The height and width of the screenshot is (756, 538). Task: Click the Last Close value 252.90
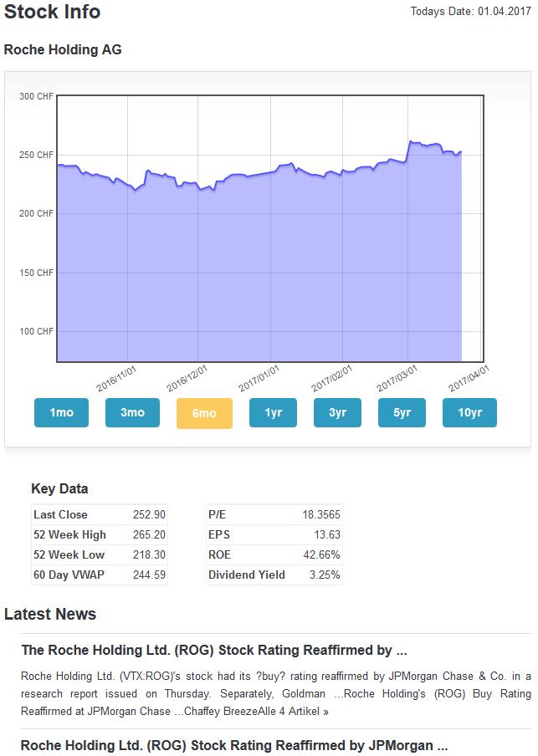149,514
